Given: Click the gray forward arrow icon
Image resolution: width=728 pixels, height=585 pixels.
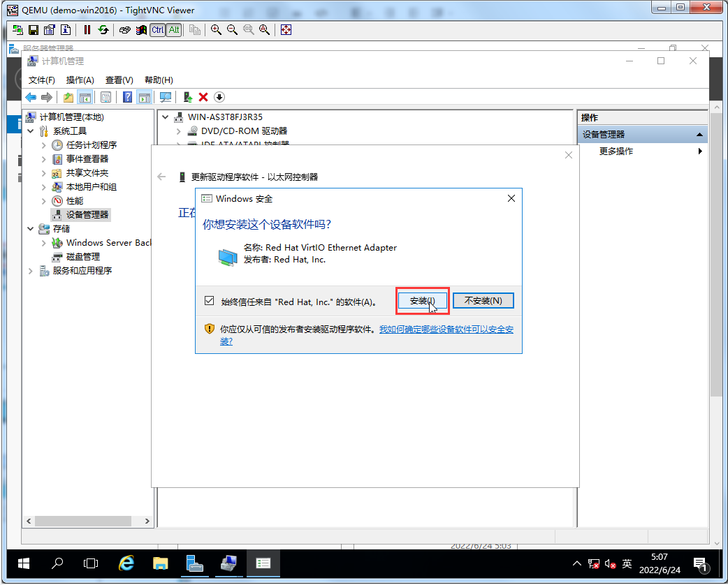Looking at the screenshot, I should 46,97.
